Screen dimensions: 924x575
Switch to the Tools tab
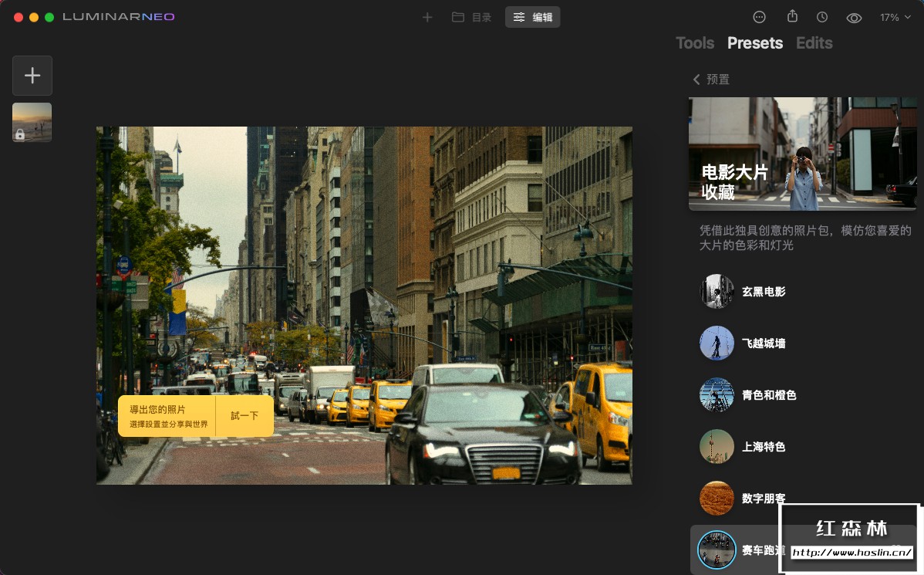695,43
